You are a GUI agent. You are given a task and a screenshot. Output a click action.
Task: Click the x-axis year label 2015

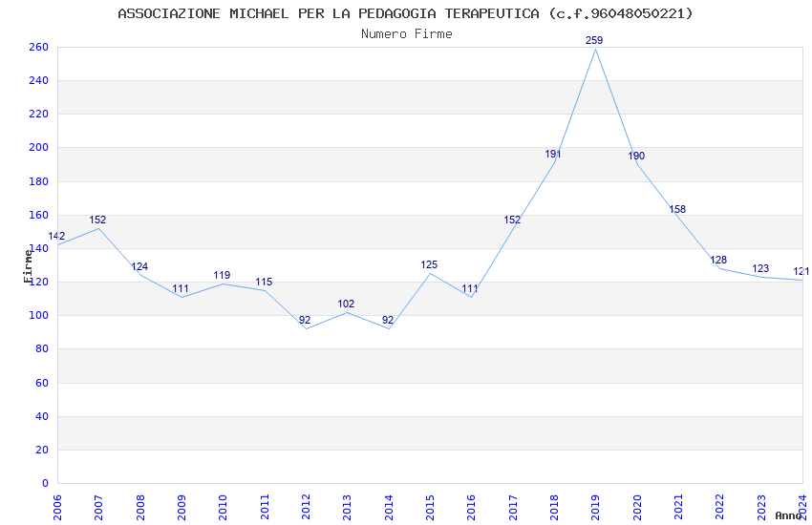click(430, 508)
